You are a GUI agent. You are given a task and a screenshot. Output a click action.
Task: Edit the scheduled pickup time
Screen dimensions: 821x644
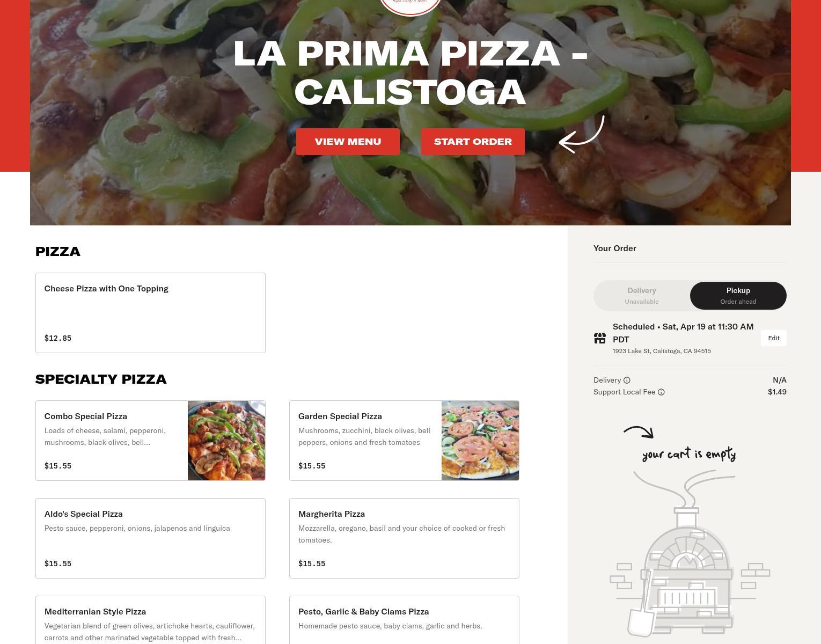(774, 338)
